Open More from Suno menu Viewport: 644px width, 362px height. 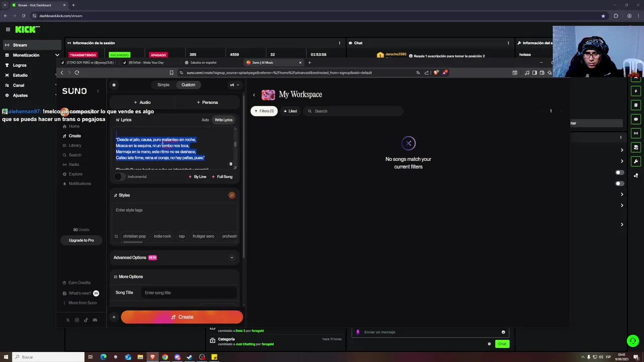click(79, 303)
